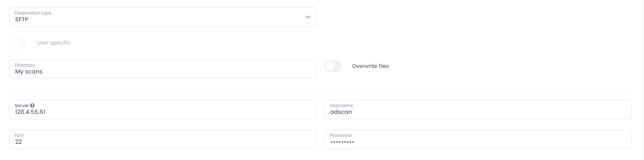Focus the Password input field

coord(478,139)
